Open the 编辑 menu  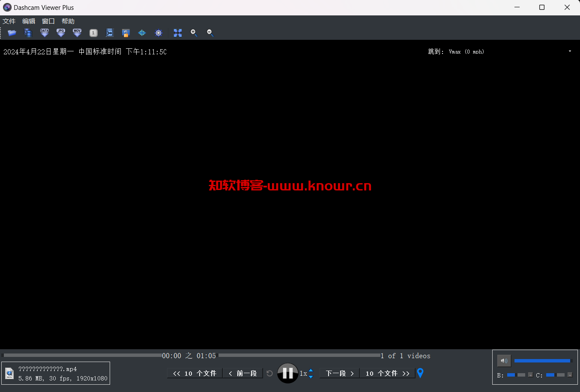pos(29,21)
